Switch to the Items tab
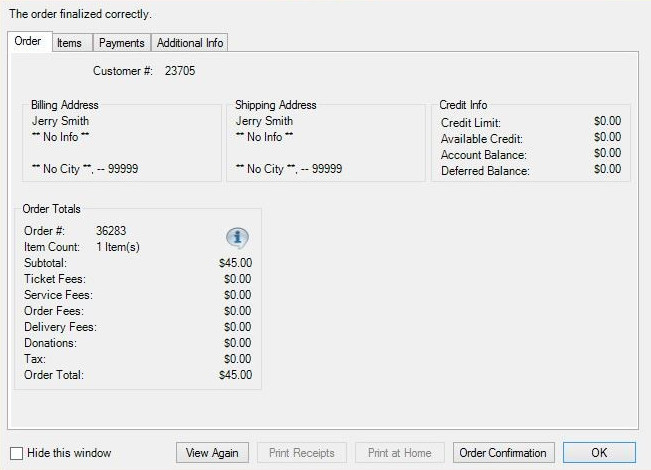The width and height of the screenshot is (651, 470). click(x=69, y=43)
